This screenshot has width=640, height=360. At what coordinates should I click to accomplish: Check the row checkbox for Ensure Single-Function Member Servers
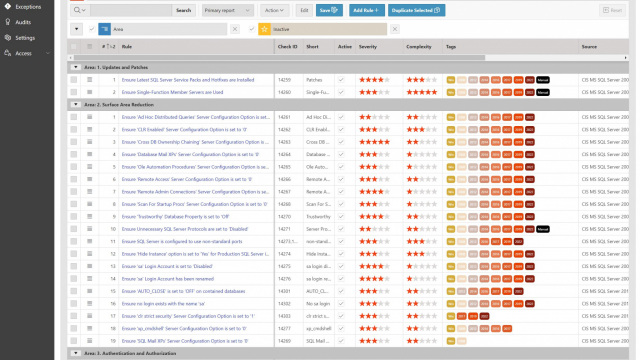[74, 92]
